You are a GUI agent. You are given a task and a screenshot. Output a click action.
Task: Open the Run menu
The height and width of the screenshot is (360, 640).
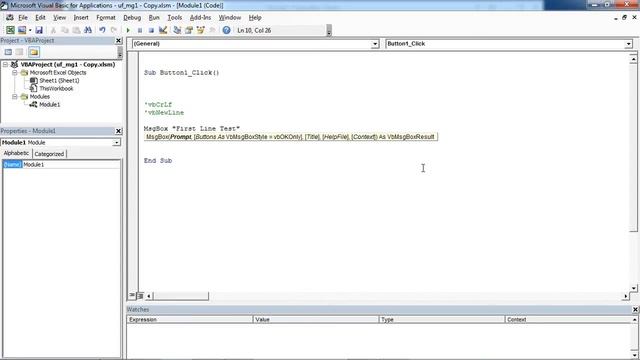coord(154,18)
